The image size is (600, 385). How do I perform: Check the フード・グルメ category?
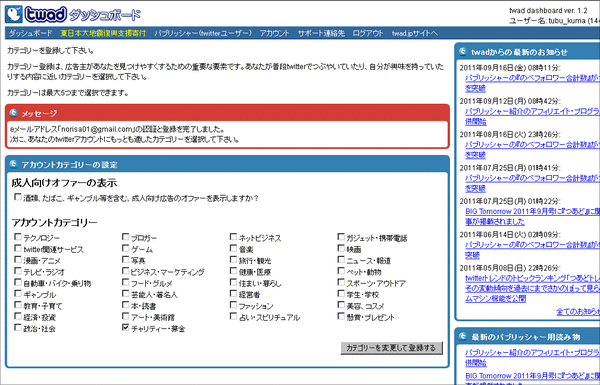pos(126,282)
